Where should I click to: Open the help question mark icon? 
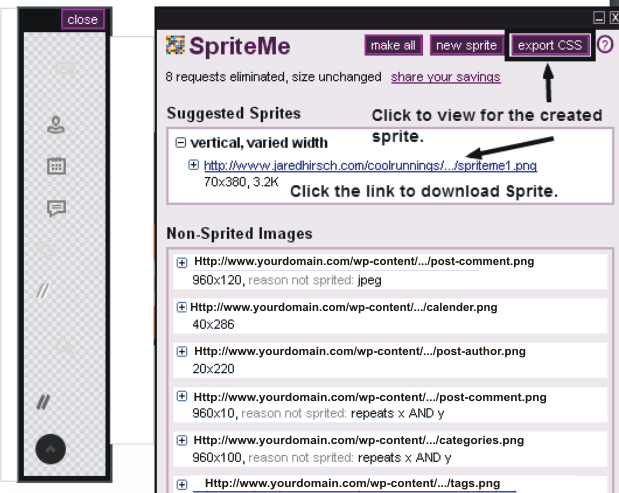pyautogui.click(x=605, y=45)
